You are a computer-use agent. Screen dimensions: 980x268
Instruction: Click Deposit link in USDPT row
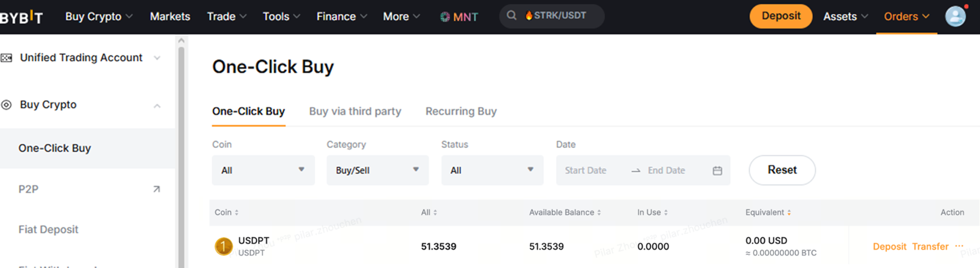[889, 247]
